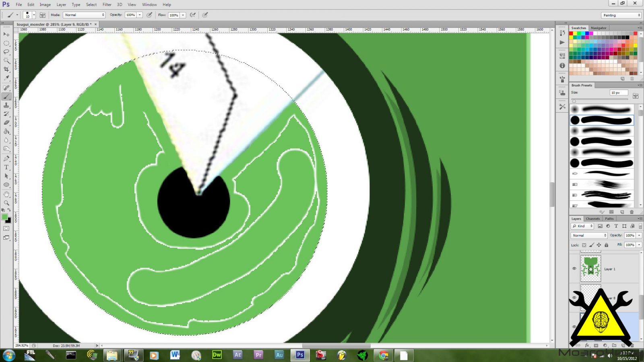Toggle Quick Mask mode
Viewport: 644px width, 362px height.
pos(6,228)
